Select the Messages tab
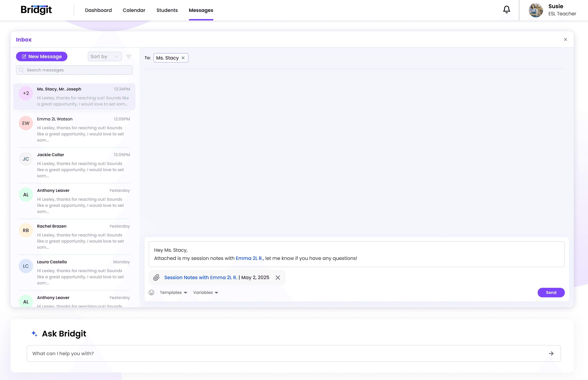588x380 pixels. tap(201, 10)
